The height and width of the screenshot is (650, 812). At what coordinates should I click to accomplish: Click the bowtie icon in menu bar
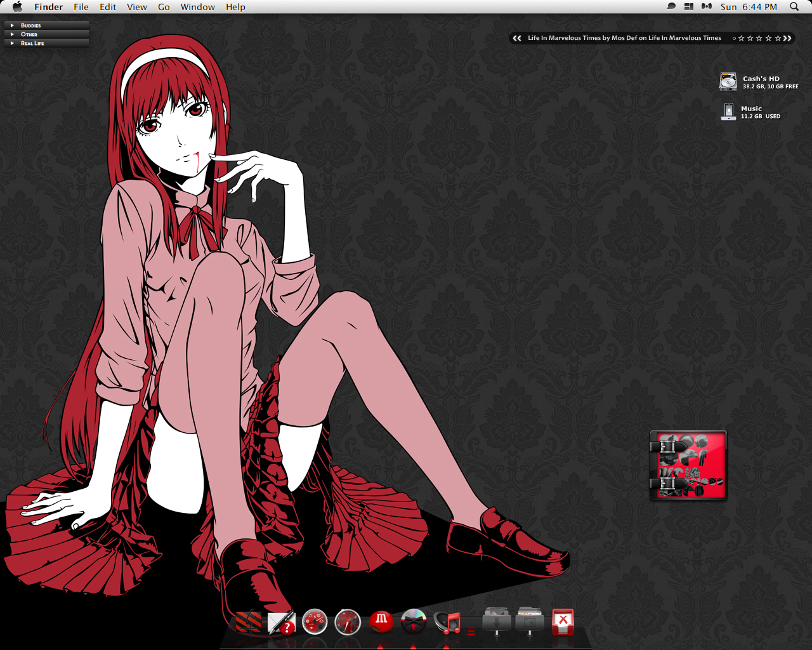(707, 7)
